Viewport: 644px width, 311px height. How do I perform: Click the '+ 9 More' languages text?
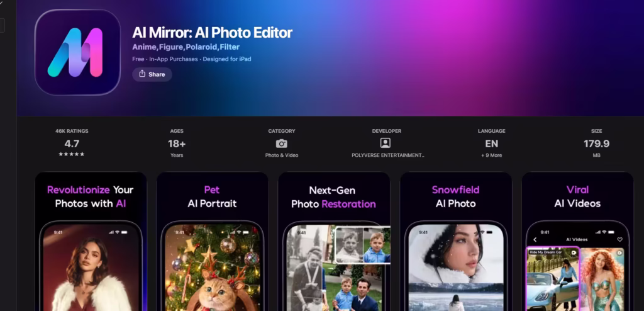click(x=492, y=155)
